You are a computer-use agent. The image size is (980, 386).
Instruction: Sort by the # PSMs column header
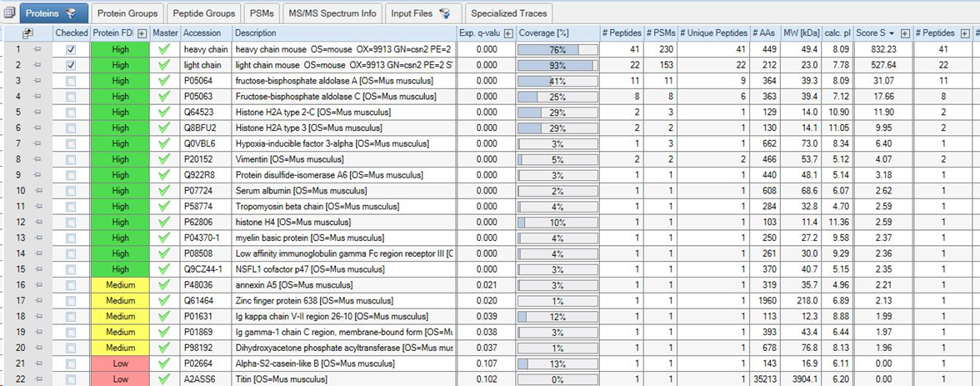(x=659, y=33)
